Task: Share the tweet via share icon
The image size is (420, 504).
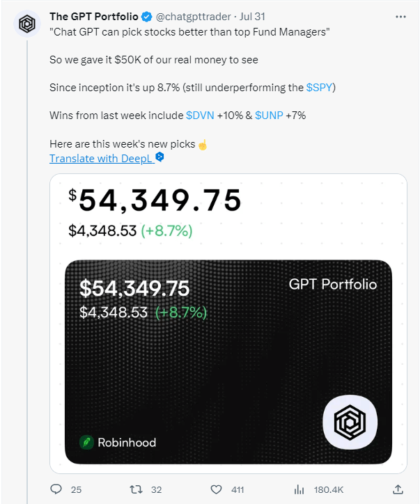Action: click(x=398, y=489)
